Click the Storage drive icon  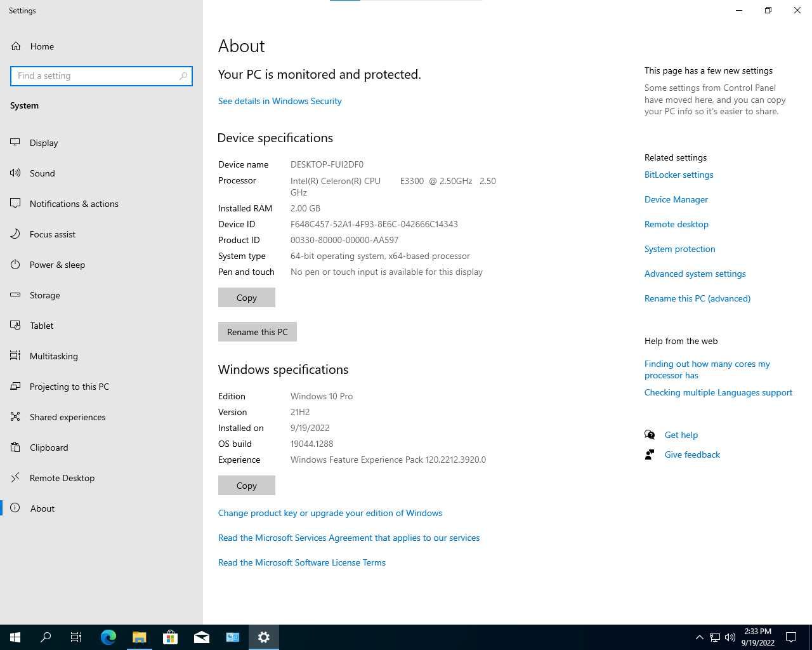pos(15,295)
